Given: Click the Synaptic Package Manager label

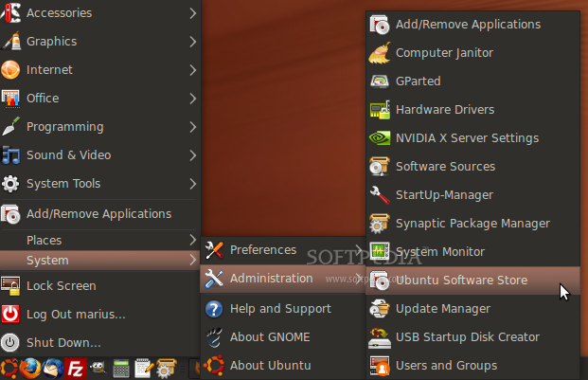Looking at the screenshot, I should pyautogui.click(x=472, y=224).
